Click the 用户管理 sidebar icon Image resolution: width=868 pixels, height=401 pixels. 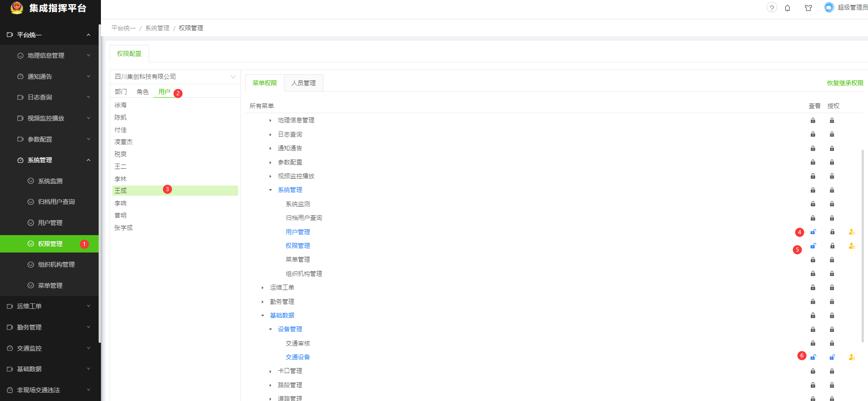[31, 223]
